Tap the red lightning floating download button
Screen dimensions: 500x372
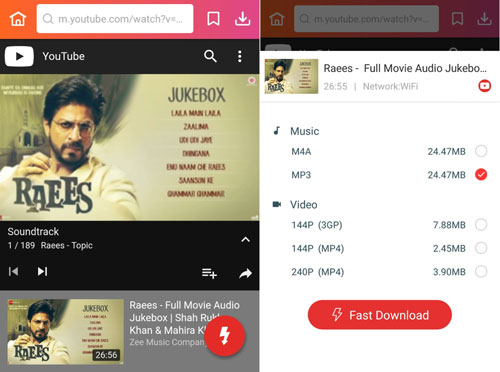point(225,336)
